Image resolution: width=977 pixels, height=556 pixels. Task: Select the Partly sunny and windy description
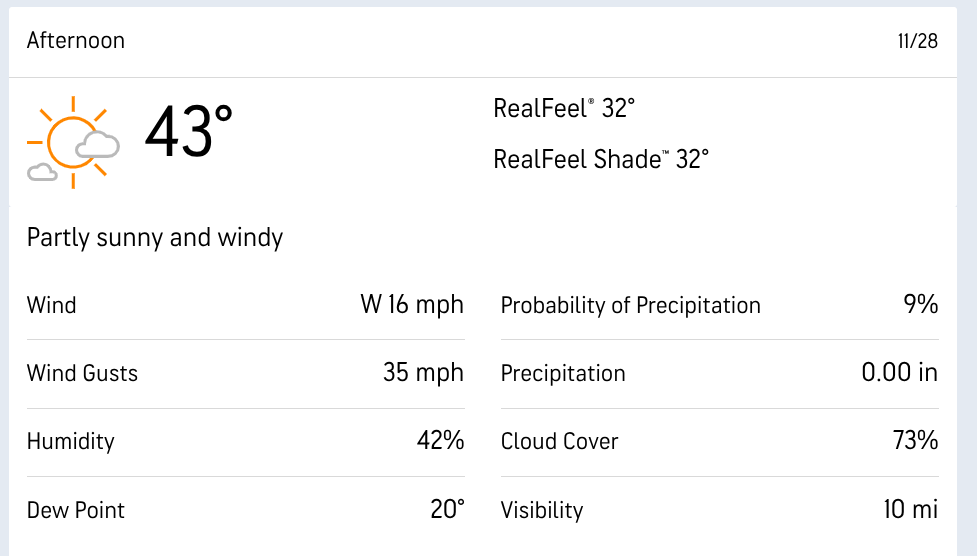155,238
